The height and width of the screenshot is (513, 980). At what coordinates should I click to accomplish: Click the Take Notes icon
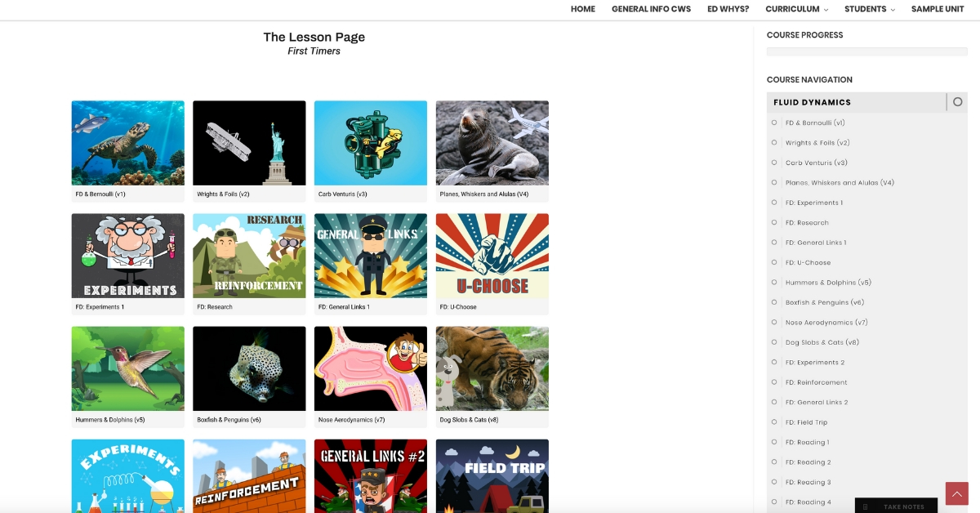pyautogui.click(x=866, y=506)
